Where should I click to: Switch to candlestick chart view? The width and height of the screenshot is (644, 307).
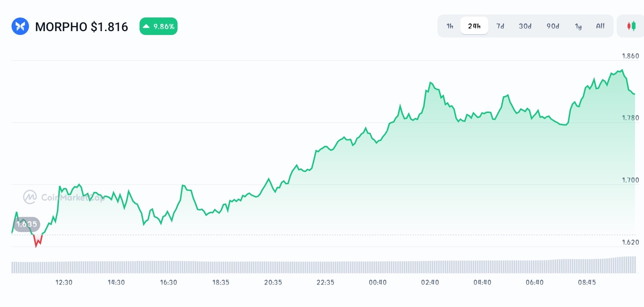point(631,26)
